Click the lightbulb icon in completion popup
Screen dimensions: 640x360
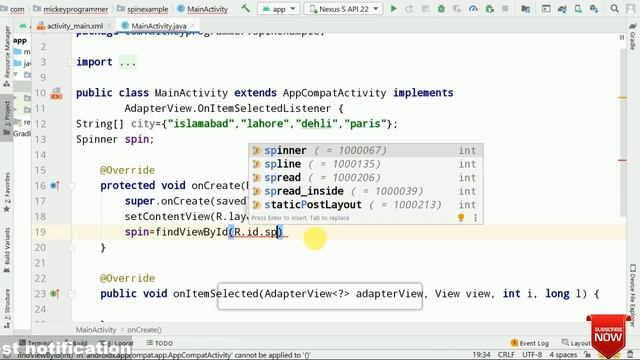point(461,218)
